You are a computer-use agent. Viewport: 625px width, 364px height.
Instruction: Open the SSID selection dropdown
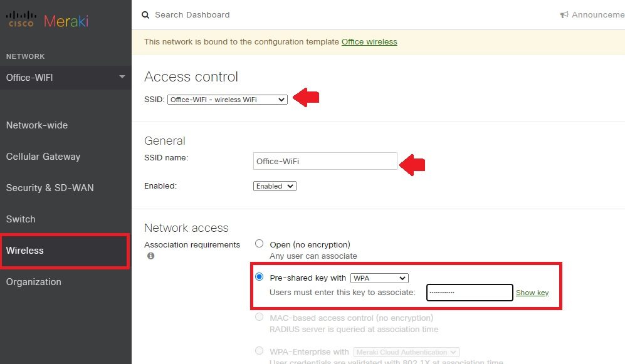[228, 100]
